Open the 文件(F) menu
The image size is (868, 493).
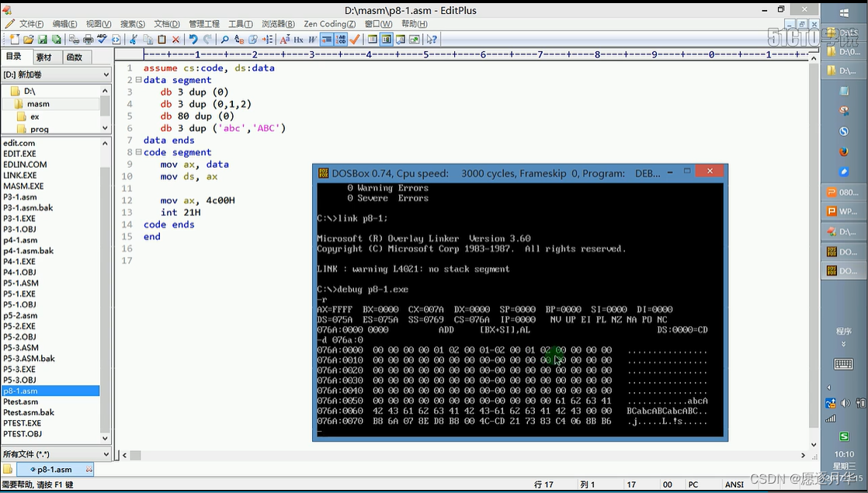(31, 24)
